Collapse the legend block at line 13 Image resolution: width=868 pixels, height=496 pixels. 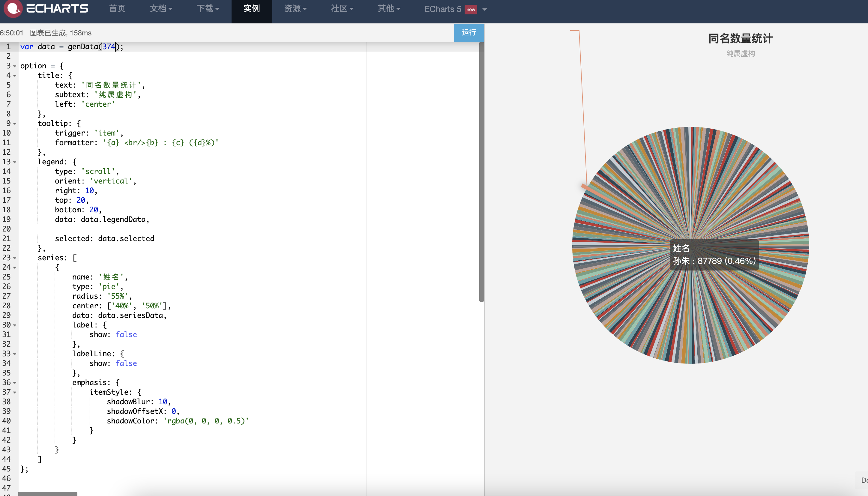click(15, 162)
